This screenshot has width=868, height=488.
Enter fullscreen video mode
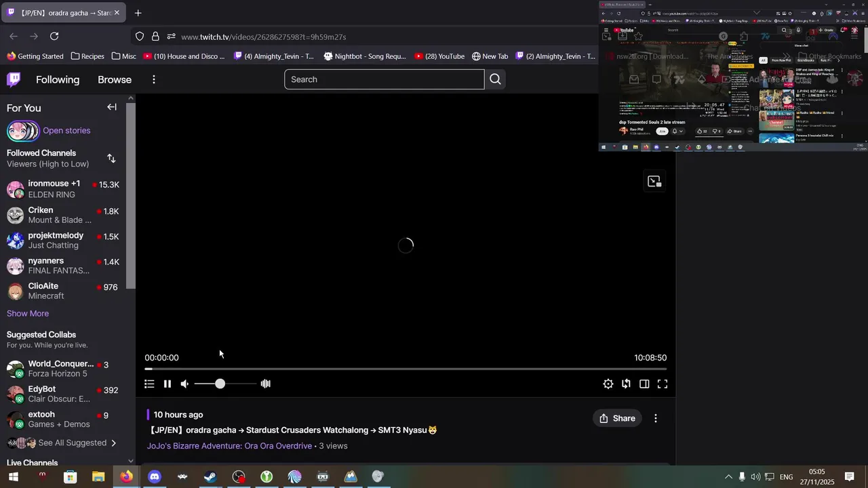(663, 384)
